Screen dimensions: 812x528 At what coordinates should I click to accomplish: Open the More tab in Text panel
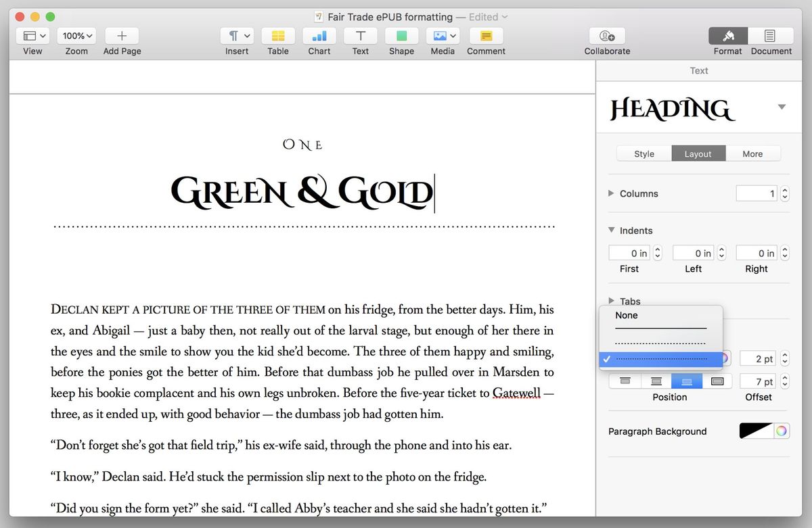pos(752,153)
